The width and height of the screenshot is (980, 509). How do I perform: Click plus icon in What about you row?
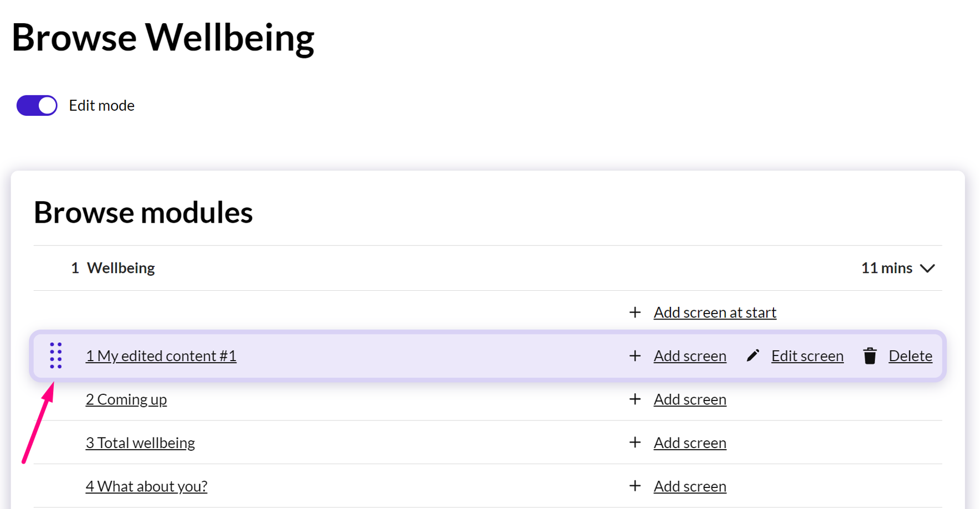coord(635,486)
